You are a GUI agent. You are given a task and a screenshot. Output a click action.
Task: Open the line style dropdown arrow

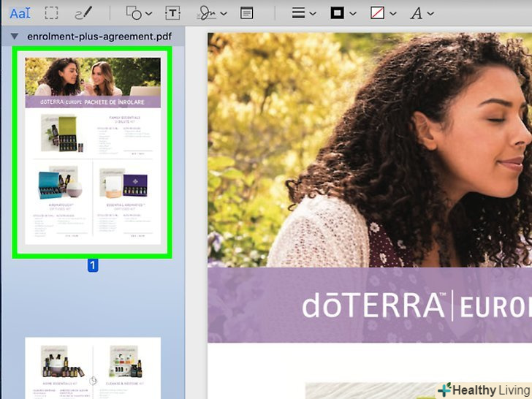coord(313,14)
